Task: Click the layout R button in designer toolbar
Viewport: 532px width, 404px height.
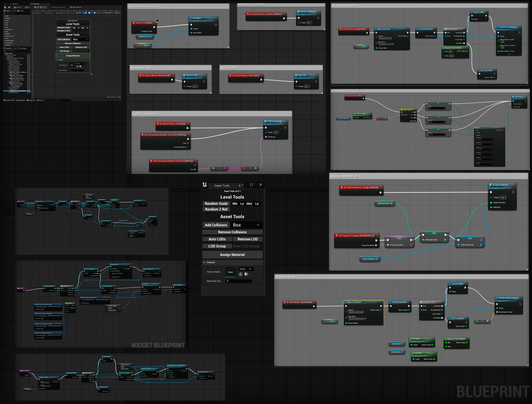Action: click(91, 13)
